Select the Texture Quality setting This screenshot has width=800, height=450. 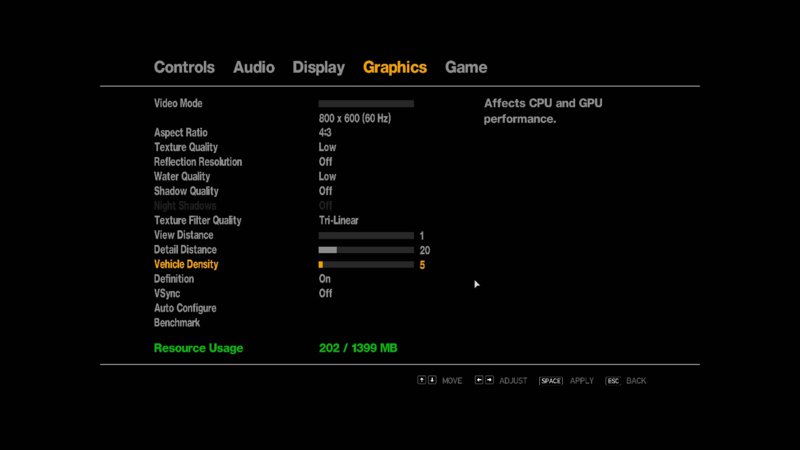(x=186, y=147)
